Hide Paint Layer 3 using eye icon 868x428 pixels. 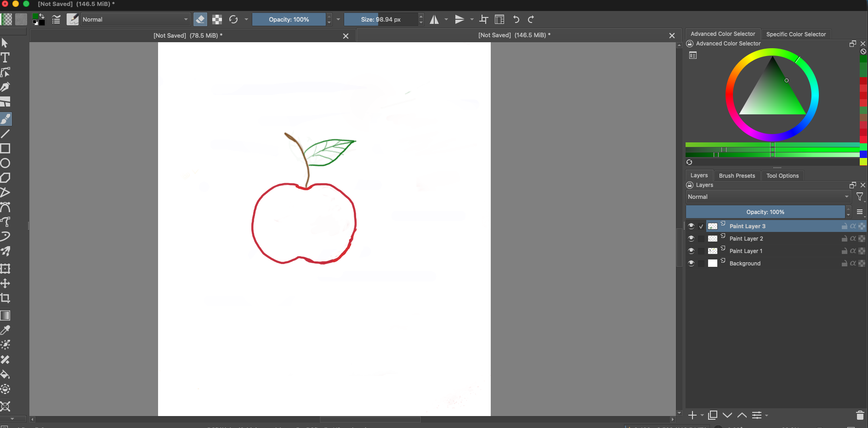pyautogui.click(x=691, y=226)
